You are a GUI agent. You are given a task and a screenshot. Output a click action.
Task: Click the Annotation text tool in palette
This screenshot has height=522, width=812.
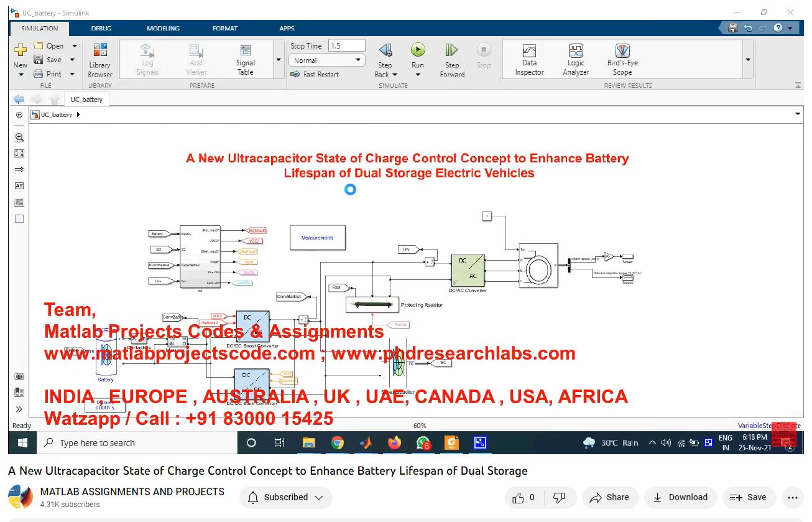[x=19, y=186]
